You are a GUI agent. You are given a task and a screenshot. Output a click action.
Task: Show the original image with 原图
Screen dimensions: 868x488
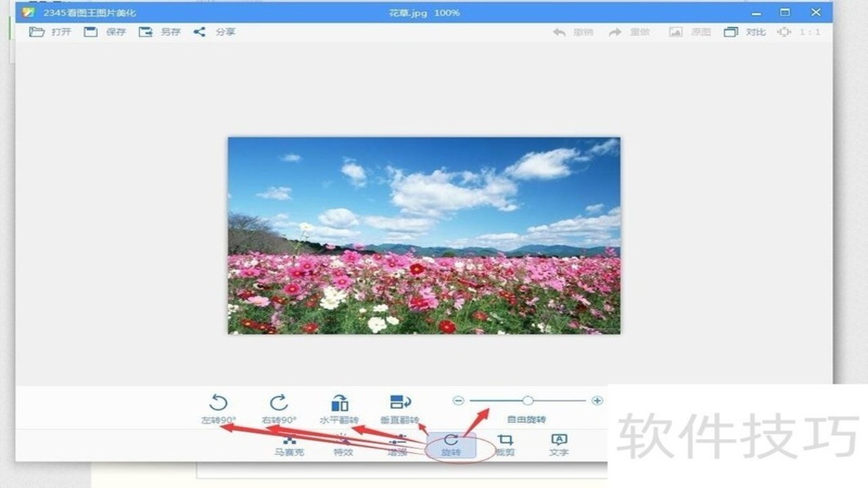point(690,32)
